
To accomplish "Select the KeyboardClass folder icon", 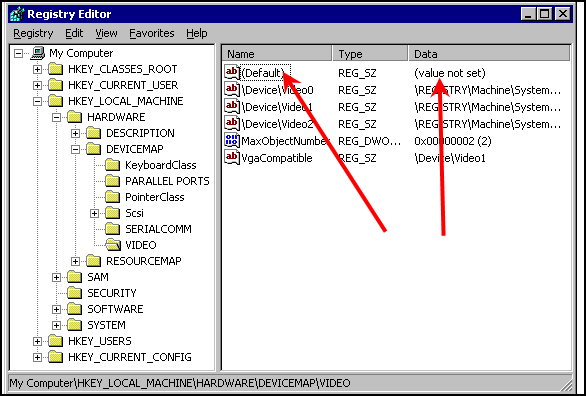I will point(112,165).
